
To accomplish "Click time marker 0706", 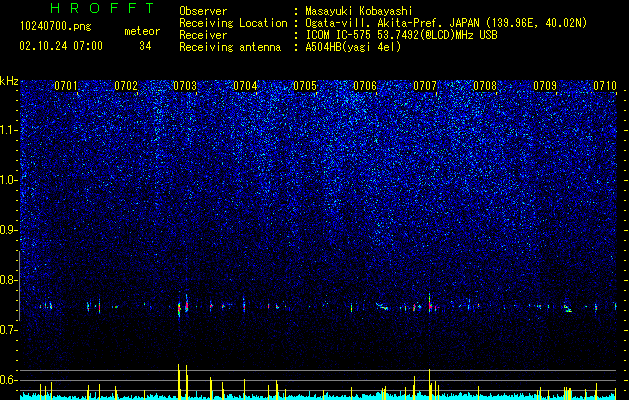I will pyautogui.click(x=365, y=86).
